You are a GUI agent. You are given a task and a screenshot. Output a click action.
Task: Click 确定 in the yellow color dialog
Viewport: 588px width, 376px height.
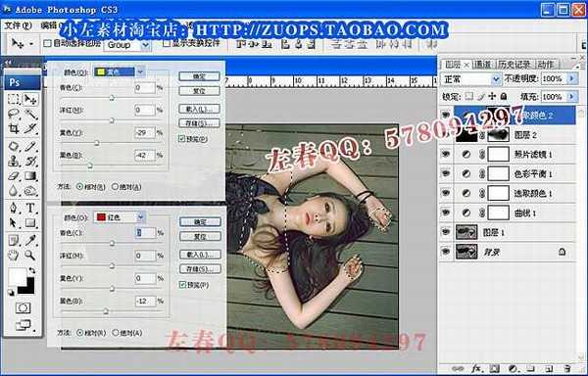[x=199, y=76]
